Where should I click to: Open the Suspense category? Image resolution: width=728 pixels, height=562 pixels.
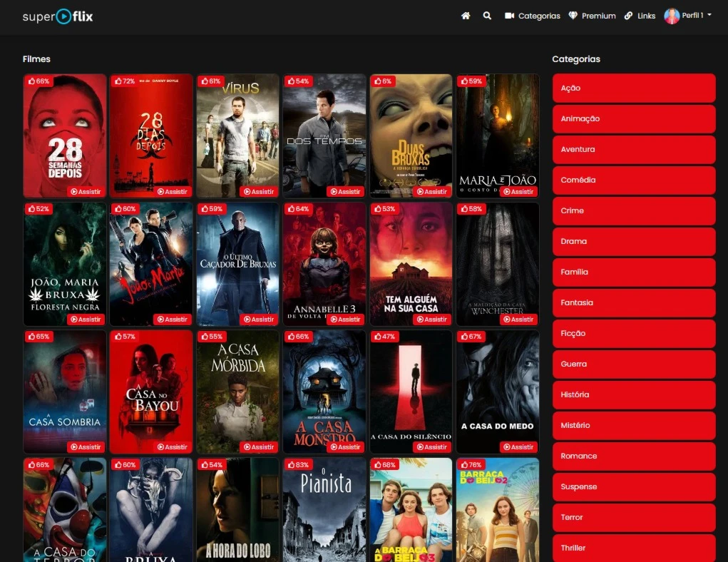[634, 486]
